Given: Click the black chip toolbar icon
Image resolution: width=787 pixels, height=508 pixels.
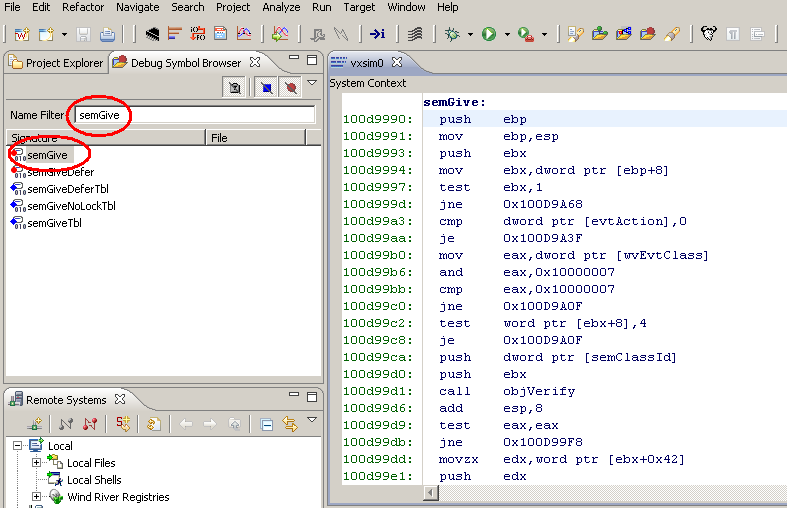Looking at the screenshot, I should [152, 34].
